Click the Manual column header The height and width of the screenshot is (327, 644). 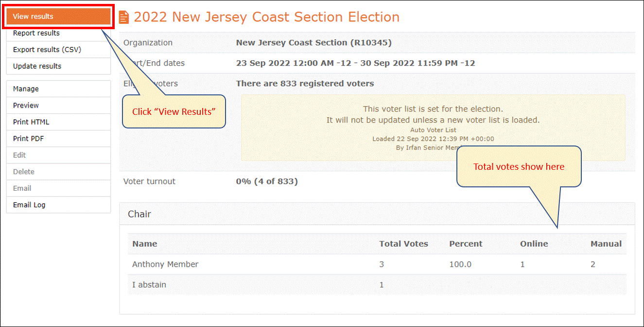(x=606, y=244)
